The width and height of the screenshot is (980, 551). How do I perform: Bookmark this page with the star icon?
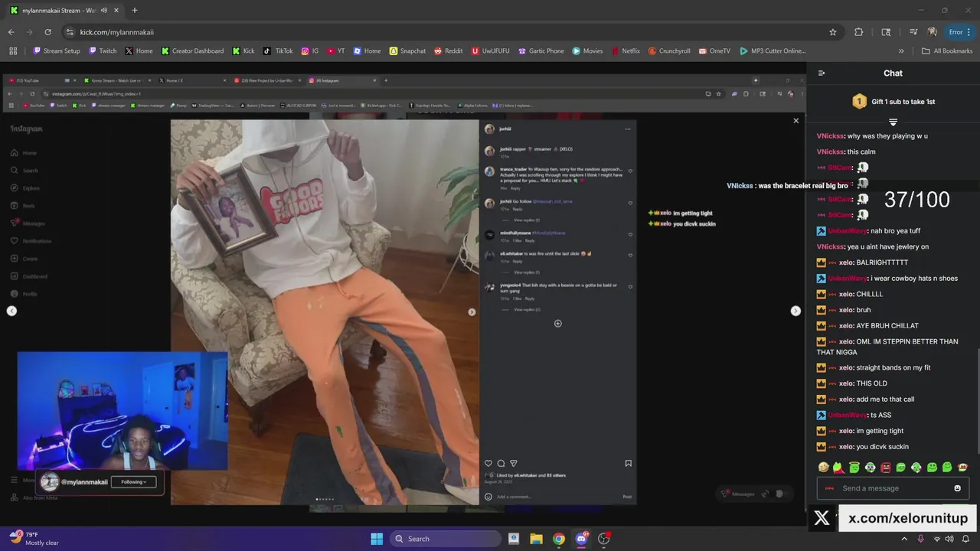coord(833,32)
